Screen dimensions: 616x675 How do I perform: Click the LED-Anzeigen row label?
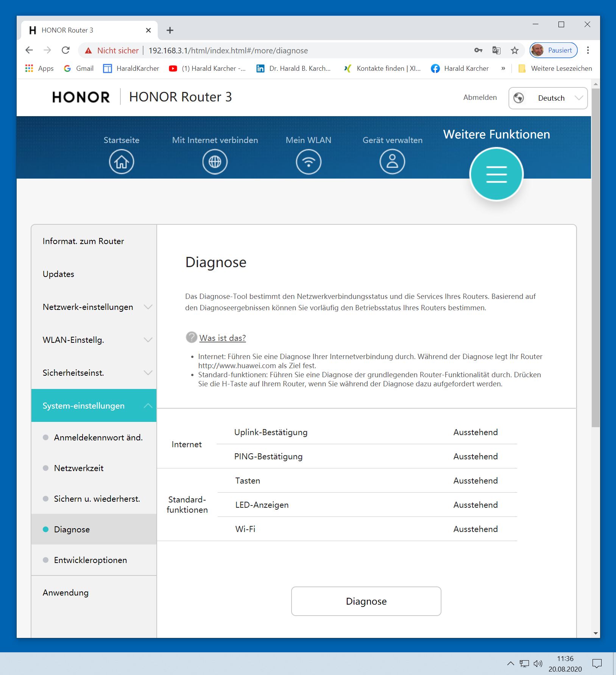point(262,505)
